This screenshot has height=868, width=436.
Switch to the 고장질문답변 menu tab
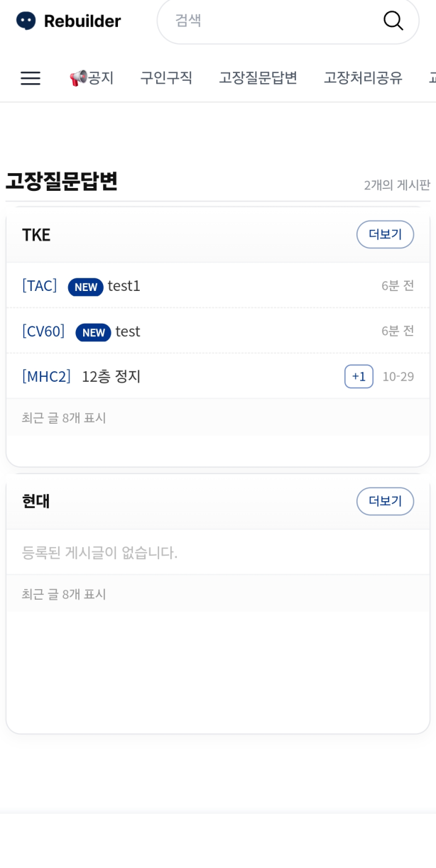[x=258, y=78]
